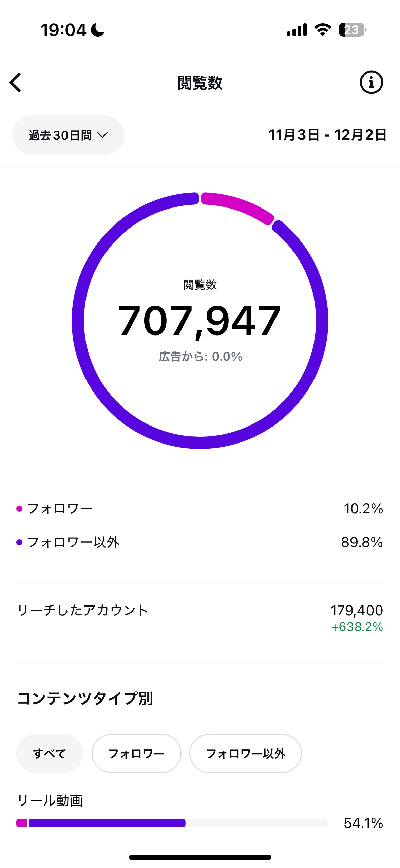This screenshot has width=400, height=868.
Task: Tap the battery indicator icon
Action: [353, 30]
